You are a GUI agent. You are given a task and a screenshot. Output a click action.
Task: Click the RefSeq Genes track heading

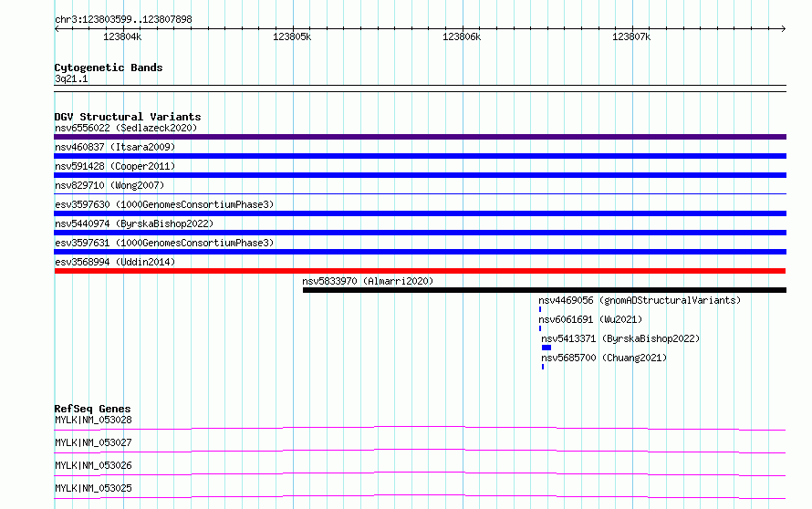click(x=92, y=409)
